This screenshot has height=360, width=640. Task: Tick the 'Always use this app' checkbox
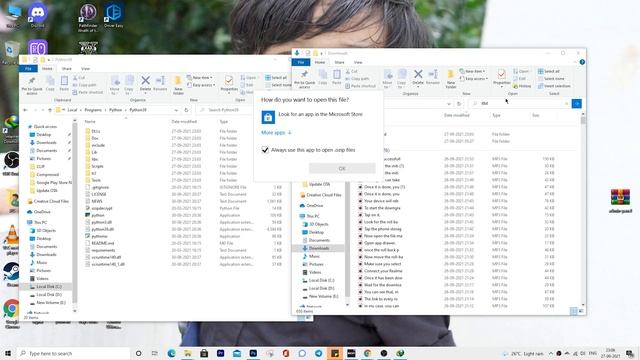(x=265, y=150)
